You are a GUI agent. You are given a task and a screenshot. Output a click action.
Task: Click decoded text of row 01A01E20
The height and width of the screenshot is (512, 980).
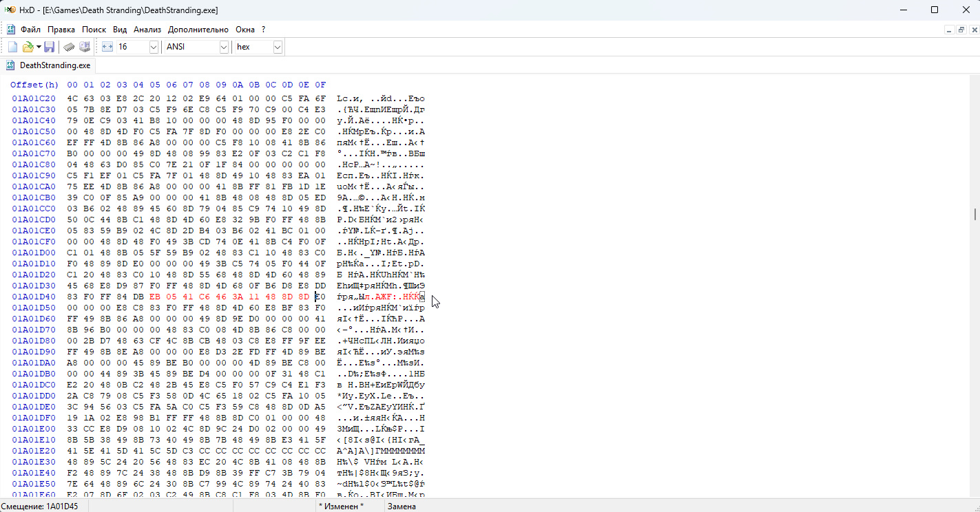point(381,451)
